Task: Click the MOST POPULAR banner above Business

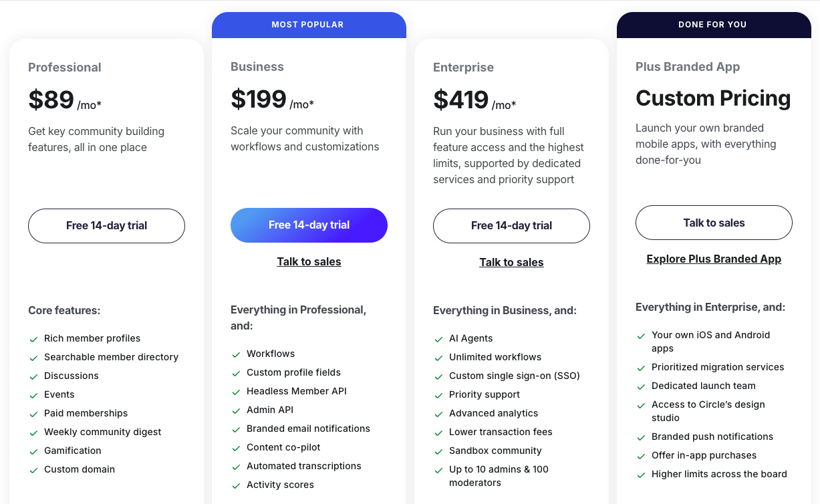Action: (309, 24)
